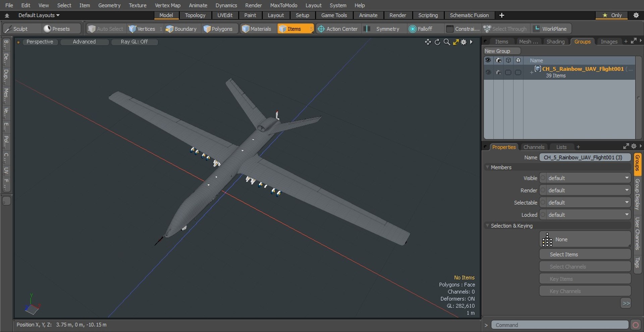Toggle Select Through mode
Screen dimensions: 644x332
[x=505, y=29]
